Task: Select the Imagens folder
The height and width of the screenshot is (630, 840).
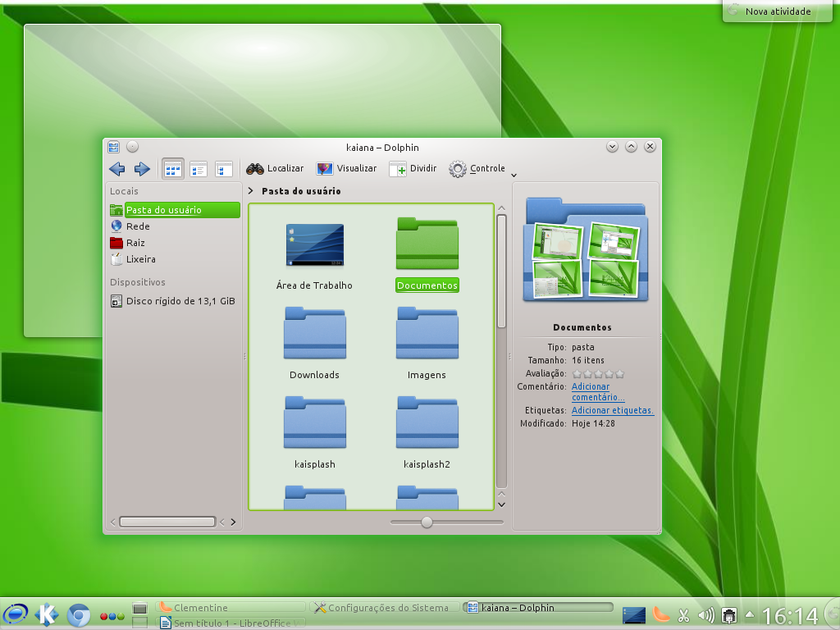Action: click(427, 333)
